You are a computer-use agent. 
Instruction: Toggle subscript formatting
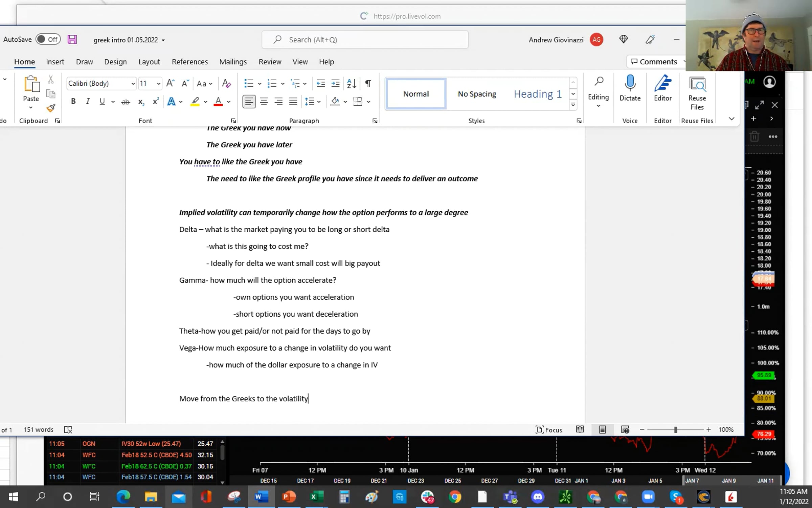pos(141,102)
